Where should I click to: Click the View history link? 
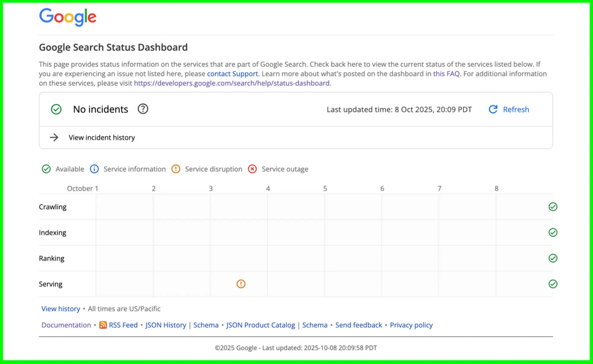(61, 309)
